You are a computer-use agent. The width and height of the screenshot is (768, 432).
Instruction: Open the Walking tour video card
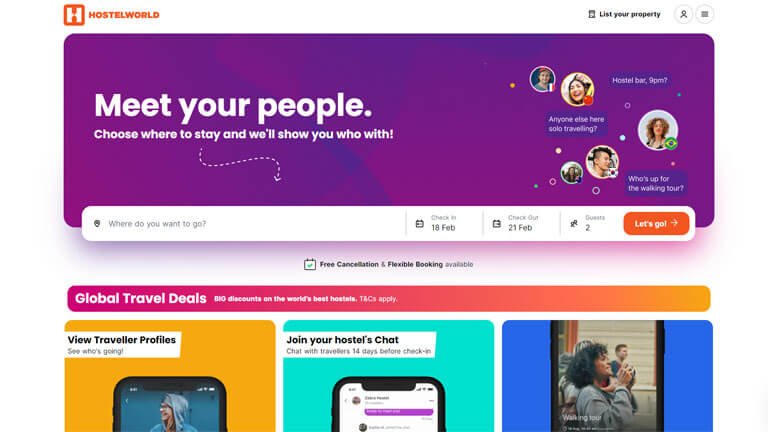tap(607, 376)
